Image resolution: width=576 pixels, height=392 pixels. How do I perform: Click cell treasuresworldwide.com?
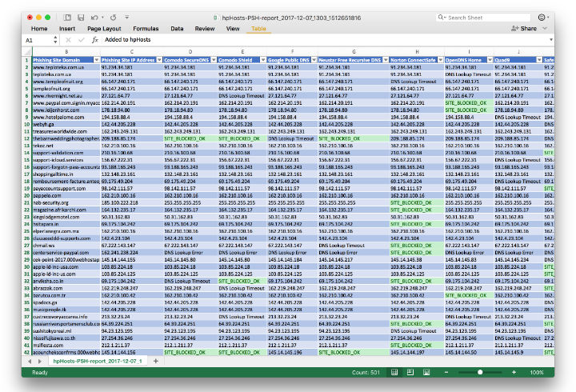click(x=66, y=131)
